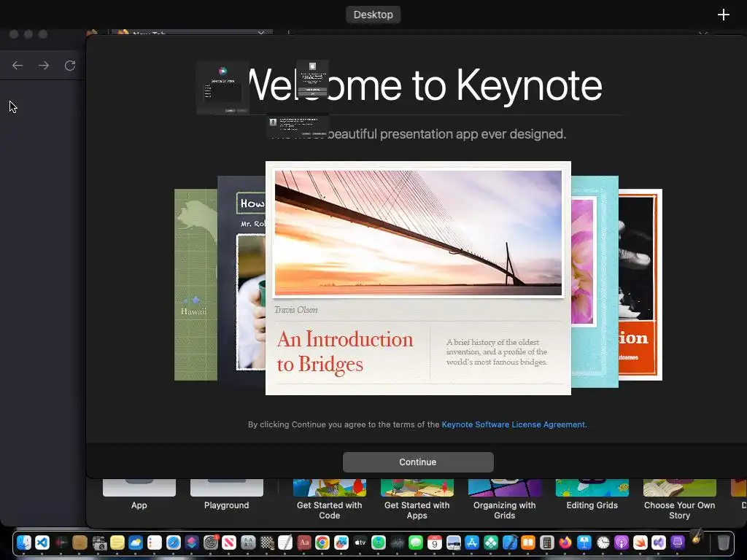Select the chalkboard template behind Bridges
This screenshot has height=560, width=747.
[x=241, y=281]
